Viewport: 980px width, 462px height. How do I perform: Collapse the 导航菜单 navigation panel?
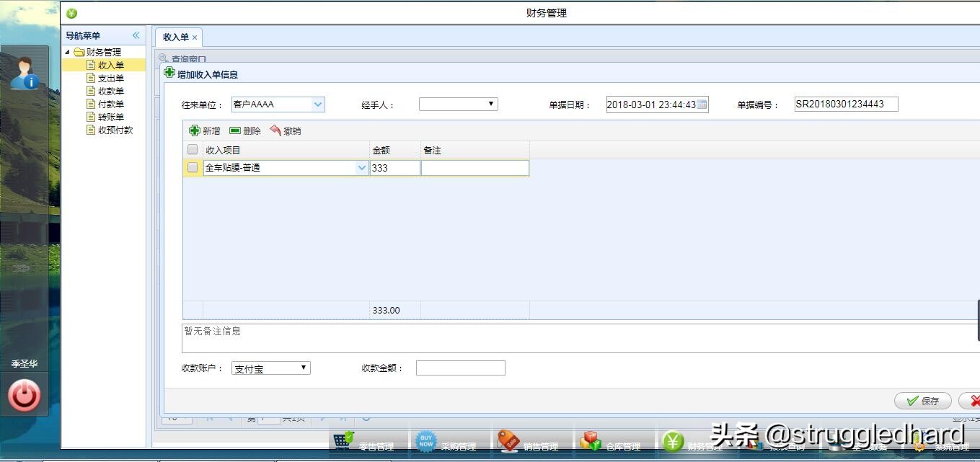[x=136, y=35]
